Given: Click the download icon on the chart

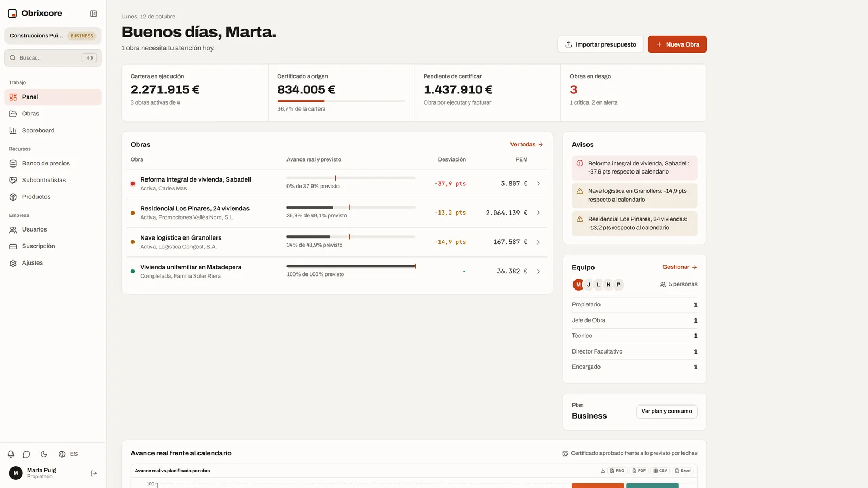Looking at the screenshot, I should 603,471.
